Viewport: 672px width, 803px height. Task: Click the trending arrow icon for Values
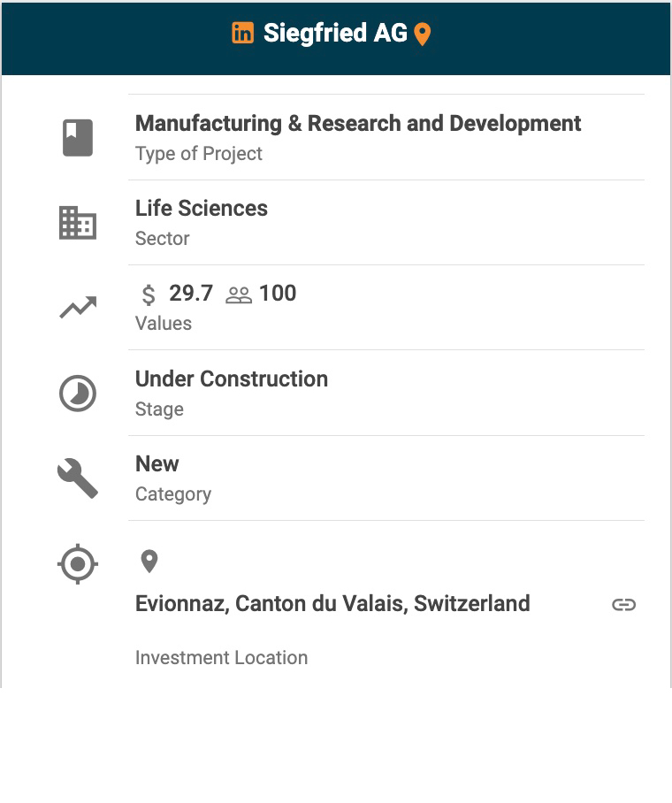tap(78, 308)
